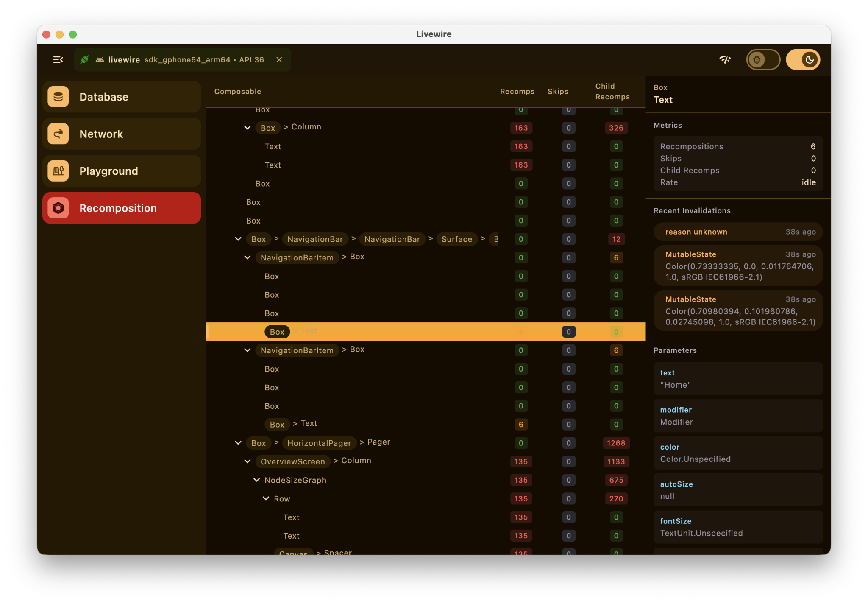Collapse the Box > HorizontalPager row

pyautogui.click(x=238, y=443)
